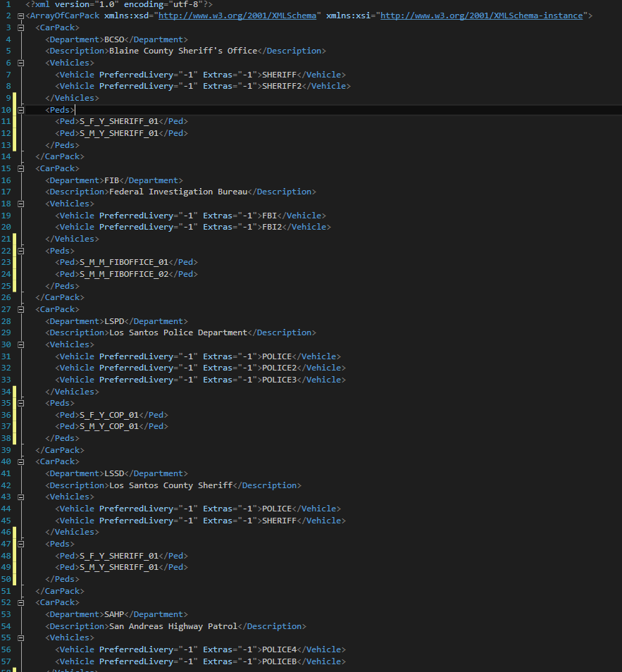622x672 pixels.
Task: Click the POLICE vehicle value on line 31
Action: click(x=277, y=356)
